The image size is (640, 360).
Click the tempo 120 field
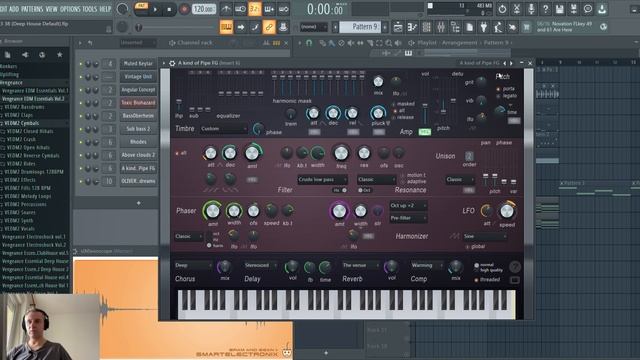point(204,9)
